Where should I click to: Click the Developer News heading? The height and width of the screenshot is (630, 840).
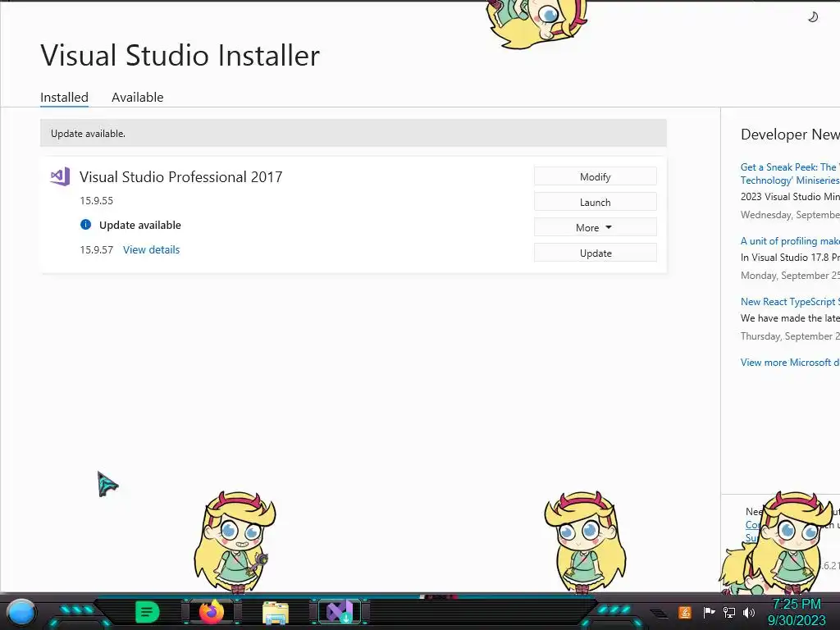coord(790,135)
